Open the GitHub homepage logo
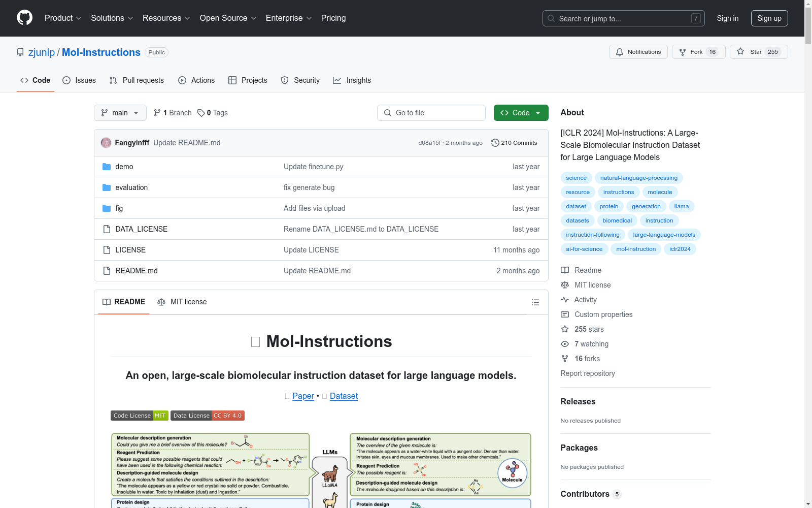812x508 pixels. click(x=24, y=18)
